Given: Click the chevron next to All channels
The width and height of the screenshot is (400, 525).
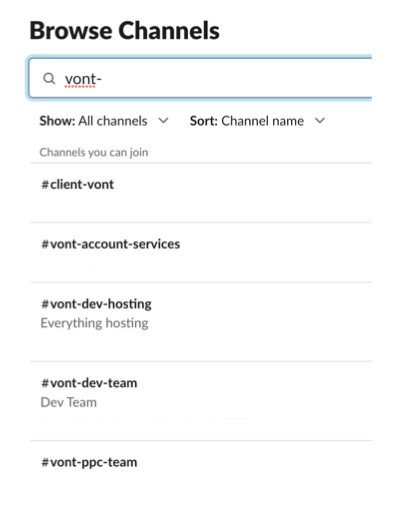Looking at the screenshot, I should pos(163,121).
